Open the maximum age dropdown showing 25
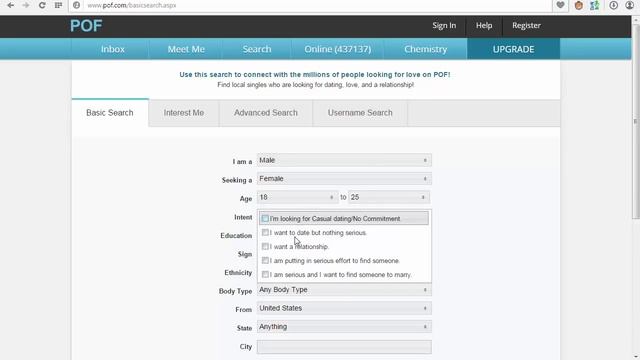 click(389, 197)
